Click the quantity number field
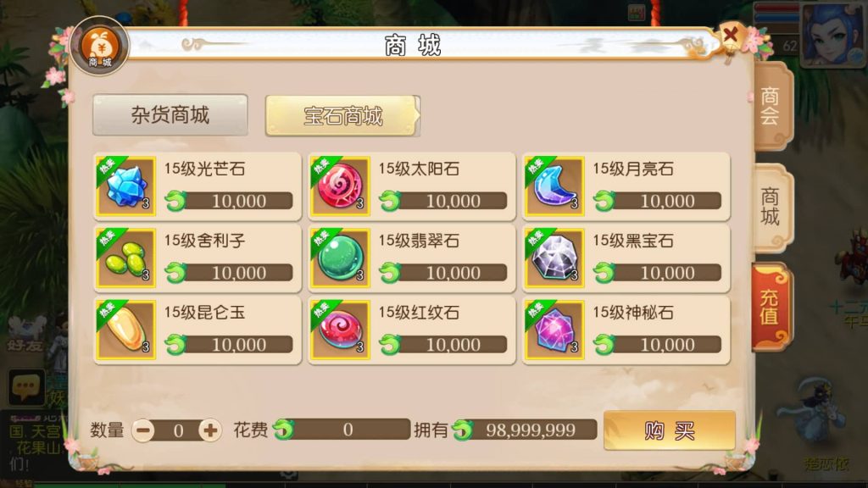868x488 pixels. click(x=178, y=430)
